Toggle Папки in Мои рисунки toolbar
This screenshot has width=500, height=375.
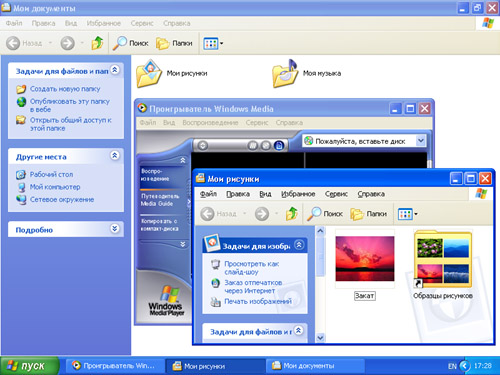369,214
